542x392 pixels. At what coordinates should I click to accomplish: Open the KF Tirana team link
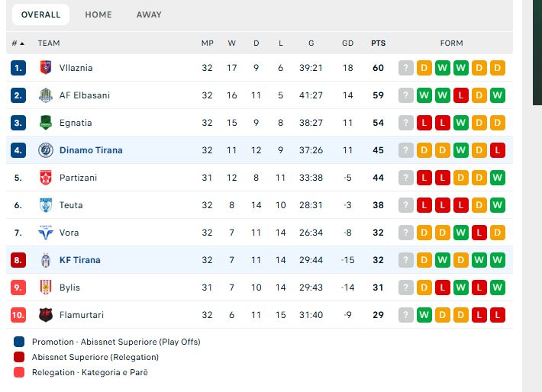pyautogui.click(x=80, y=260)
